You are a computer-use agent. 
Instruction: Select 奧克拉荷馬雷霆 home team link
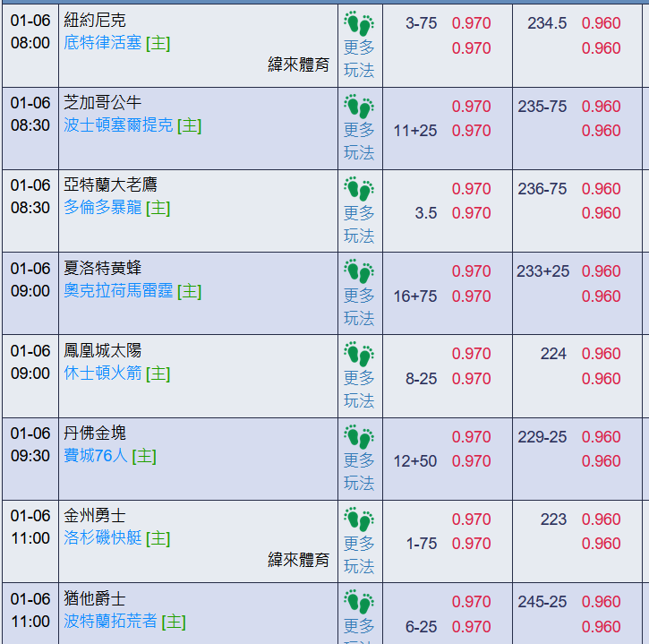point(118,291)
